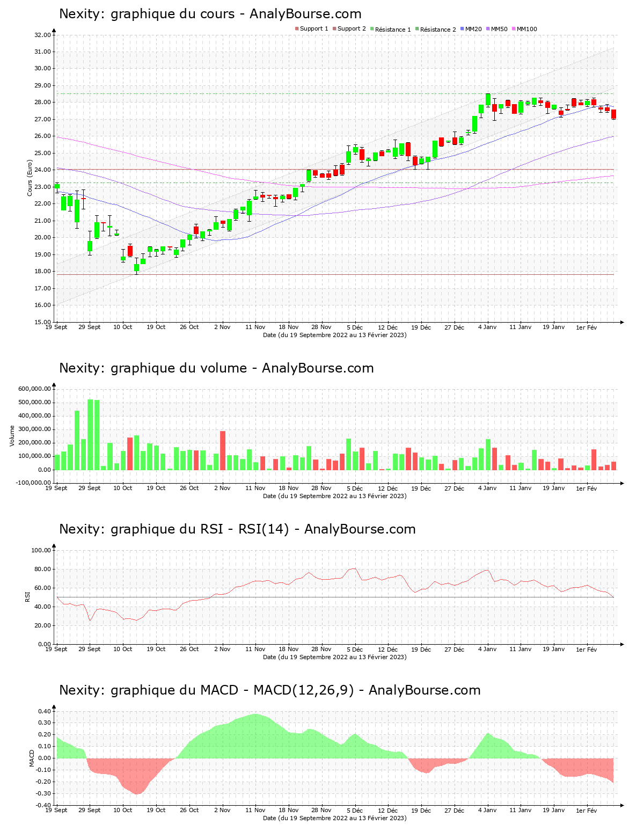Click the -0.40 value on MACD axis
This screenshot has height=832, width=644.
point(43,805)
